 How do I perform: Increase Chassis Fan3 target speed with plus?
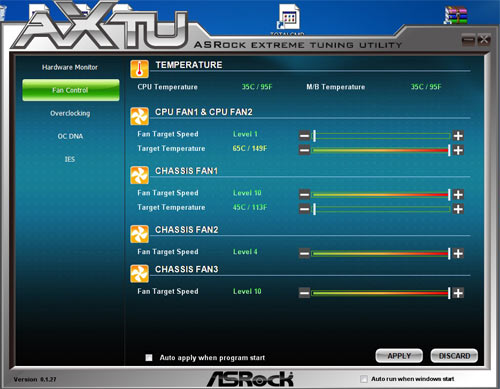point(458,293)
